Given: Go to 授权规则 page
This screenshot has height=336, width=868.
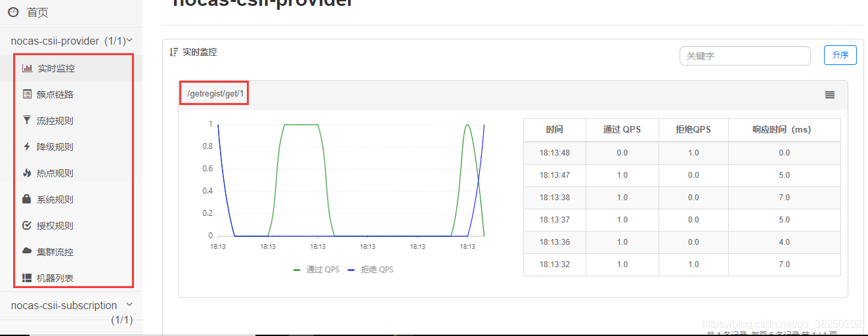Looking at the screenshot, I should pyautogui.click(x=55, y=226).
